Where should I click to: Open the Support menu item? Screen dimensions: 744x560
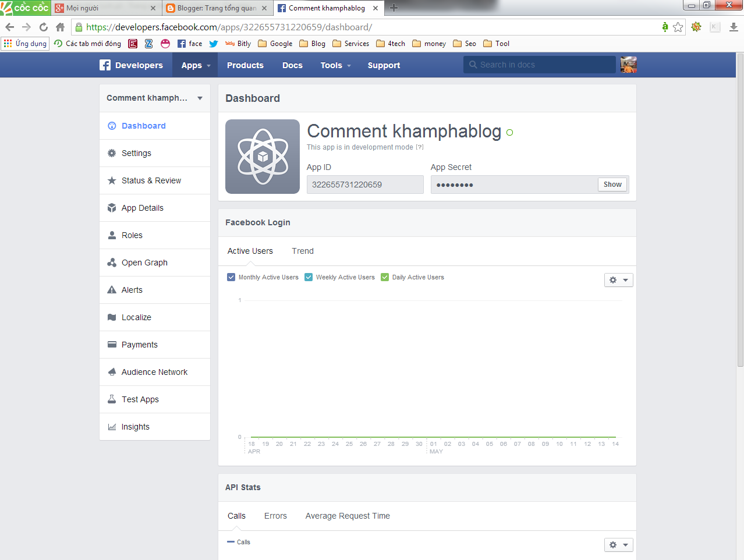384,65
